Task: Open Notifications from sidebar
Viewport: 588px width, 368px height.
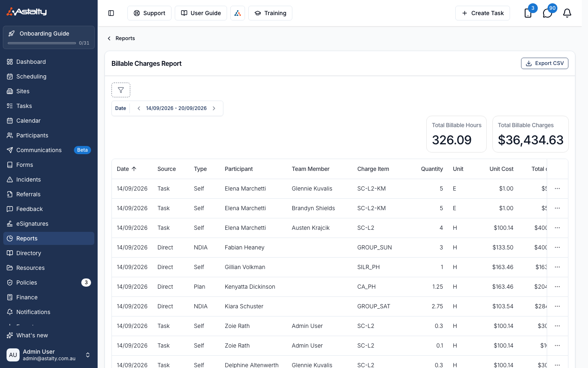Action: pos(49,312)
